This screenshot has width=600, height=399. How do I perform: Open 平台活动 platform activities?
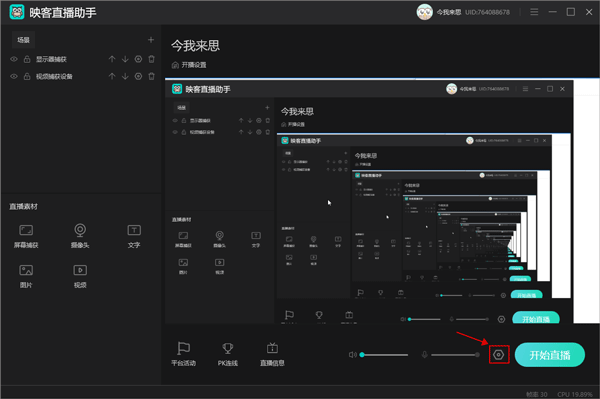[184, 354]
